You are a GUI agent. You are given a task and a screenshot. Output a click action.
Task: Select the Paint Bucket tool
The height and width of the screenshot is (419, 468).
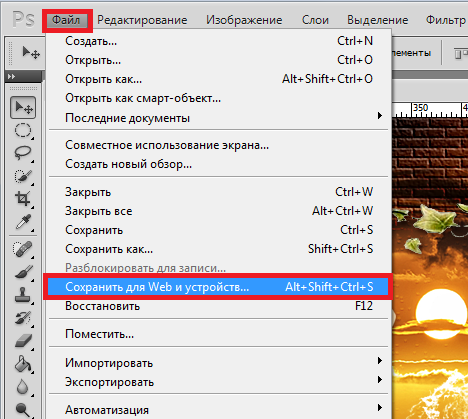[23, 364]
